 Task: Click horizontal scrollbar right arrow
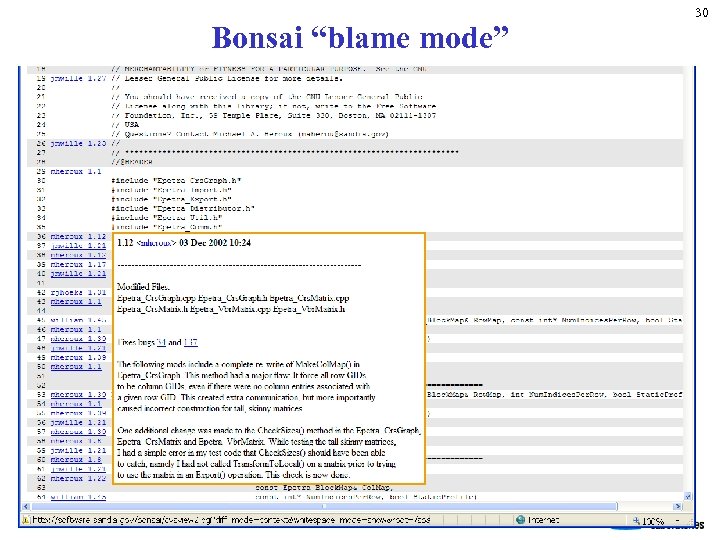click(x=677, y=506)
